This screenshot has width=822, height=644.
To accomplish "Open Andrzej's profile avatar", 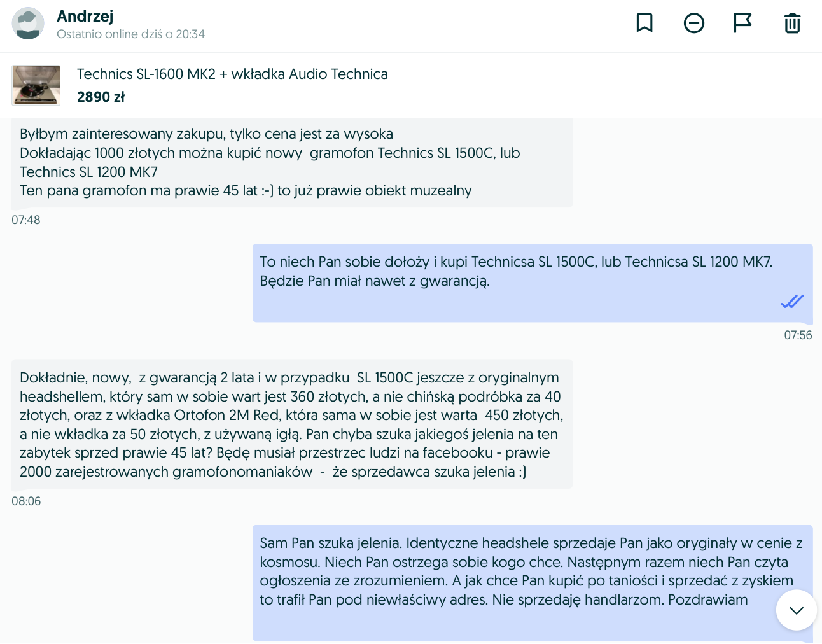I will 28,24.
